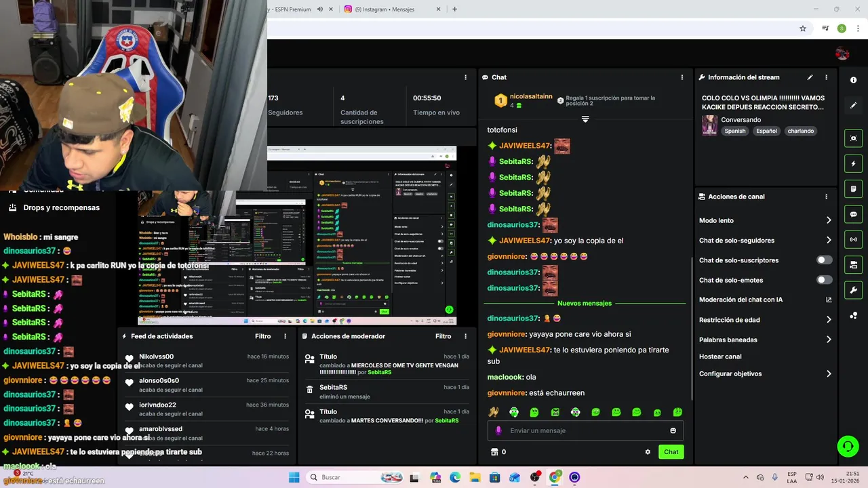
Task: Open the green headset support button
Action: [848, 446]
